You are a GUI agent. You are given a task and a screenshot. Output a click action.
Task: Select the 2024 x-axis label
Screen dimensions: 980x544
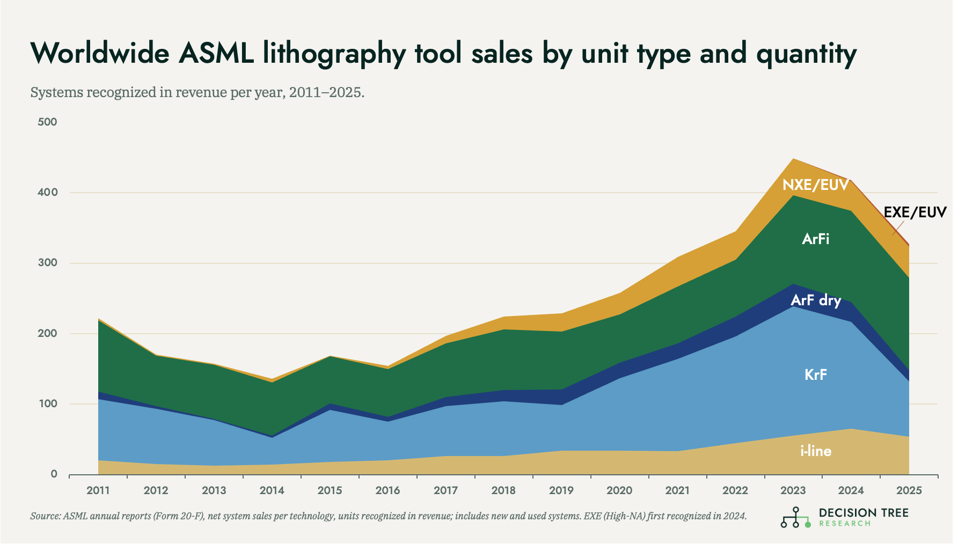click(852, 490)
